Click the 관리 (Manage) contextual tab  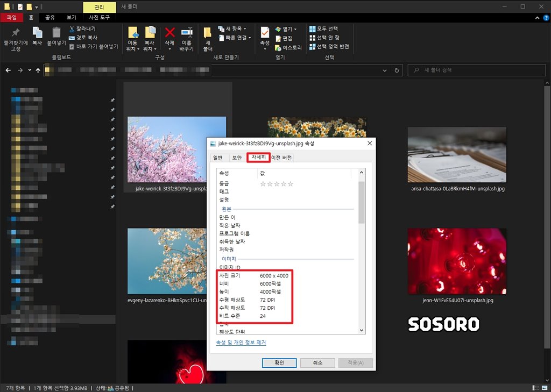pyautogui.click(x=100, y=7)
